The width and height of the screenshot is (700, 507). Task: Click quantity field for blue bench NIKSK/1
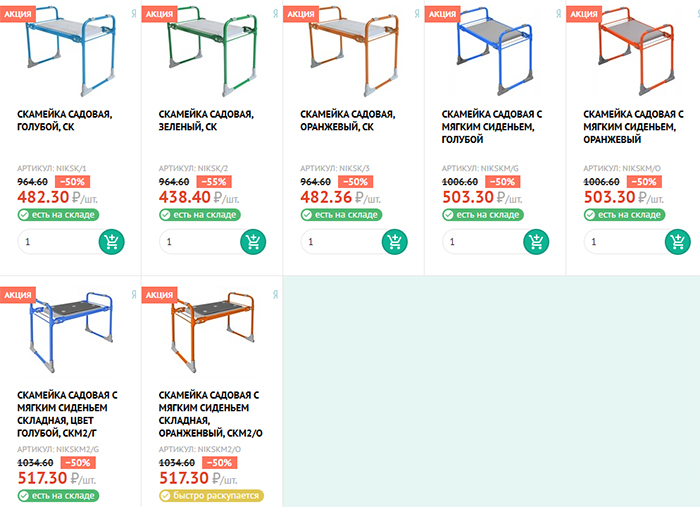(59, 242)
